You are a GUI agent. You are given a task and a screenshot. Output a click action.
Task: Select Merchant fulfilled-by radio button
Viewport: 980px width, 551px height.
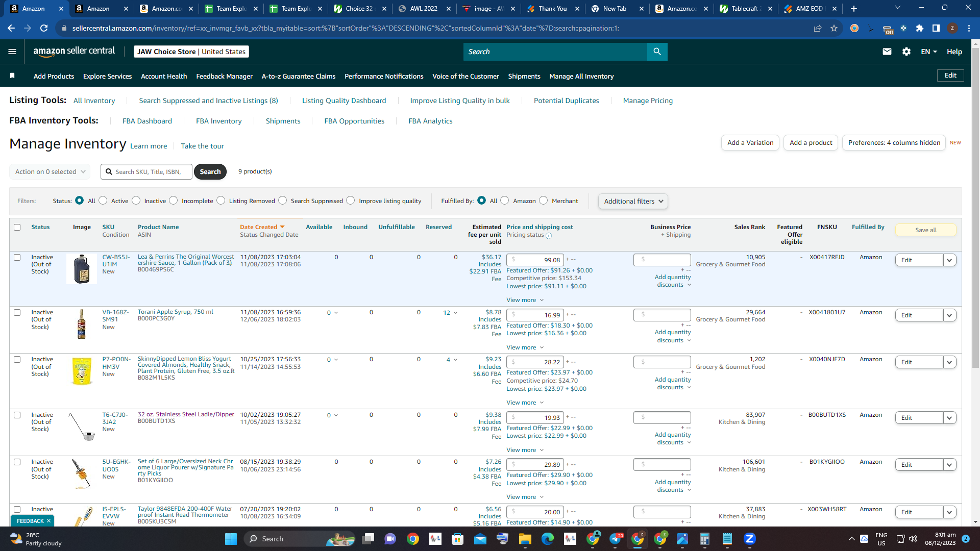coord(544,201)
